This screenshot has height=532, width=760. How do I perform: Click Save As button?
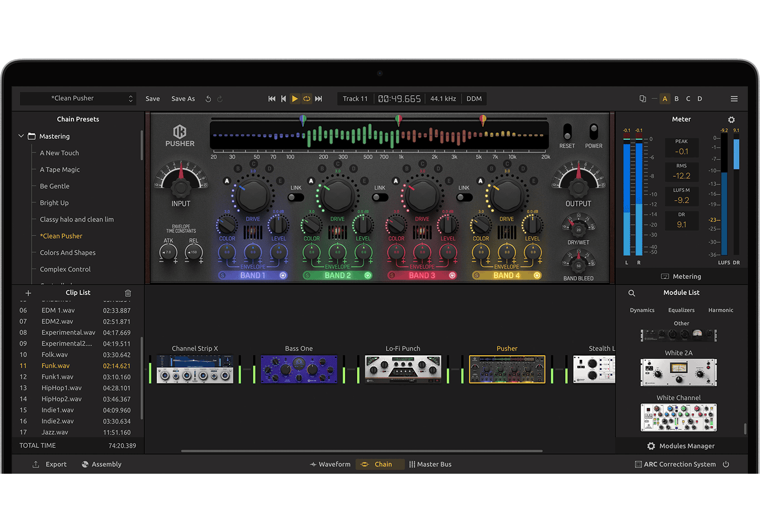[x=183, y=99]
